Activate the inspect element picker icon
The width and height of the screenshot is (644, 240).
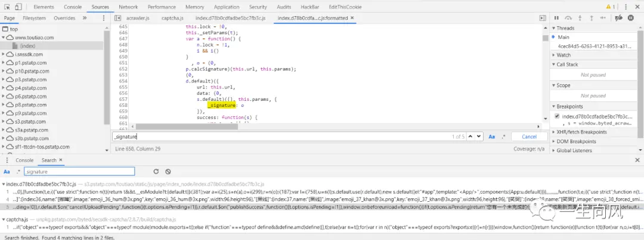(7, 7)
